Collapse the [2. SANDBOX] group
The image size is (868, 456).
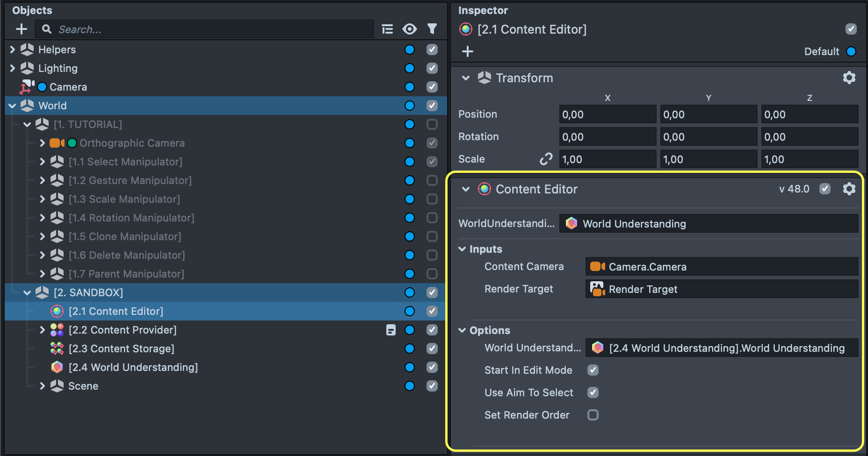tap(27, 293)
